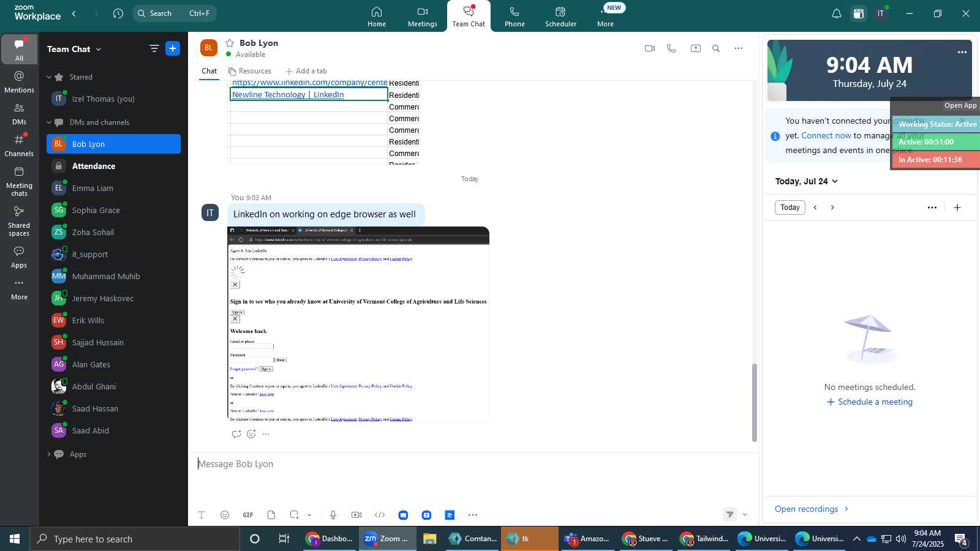Open chat with Emma Liam
980x551 pixels.
click(x=113, y=188)
